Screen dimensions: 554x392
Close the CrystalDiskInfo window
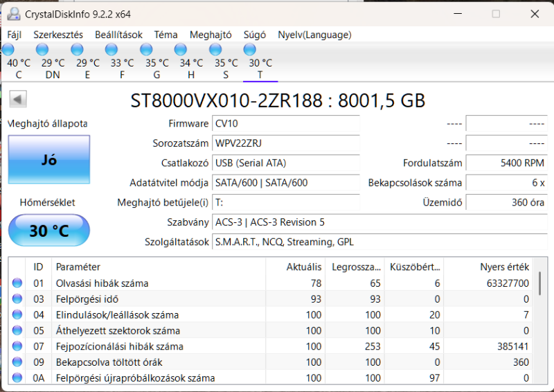[x=535, y=14]
